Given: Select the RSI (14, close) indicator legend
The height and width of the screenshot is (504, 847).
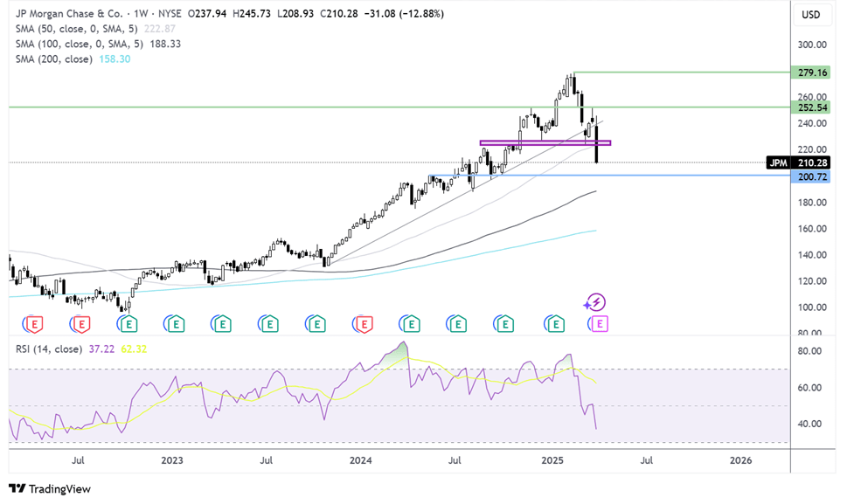Looking at the screenshot, I should [x=49, y=349].
